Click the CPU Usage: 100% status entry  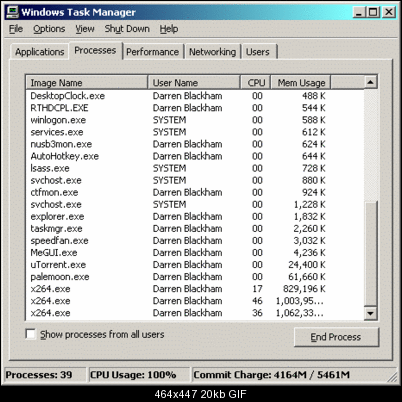click(x=138, y=375)
